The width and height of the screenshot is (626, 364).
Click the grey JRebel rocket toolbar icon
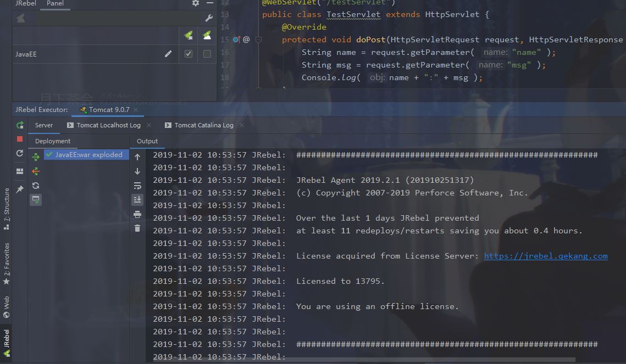tap(21, 18)
